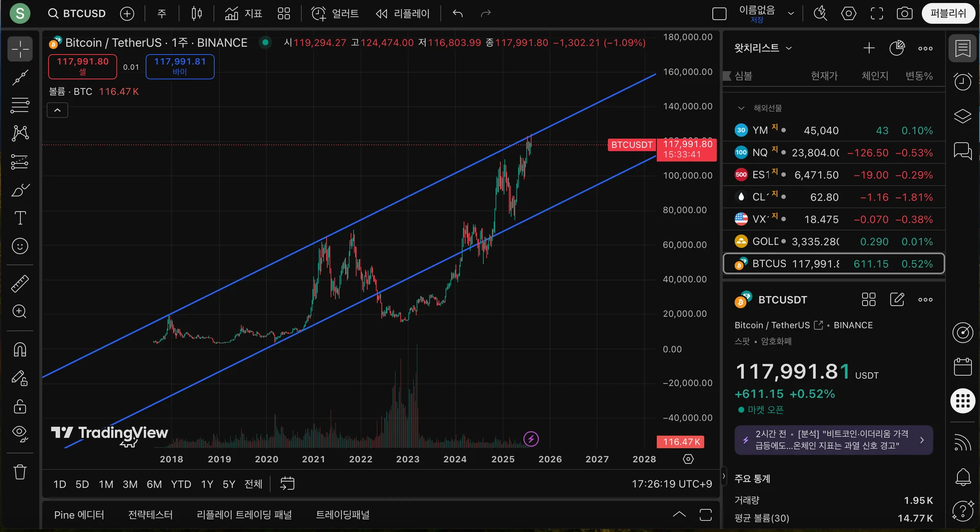Open the watchlist more options menu

(925, 48)
